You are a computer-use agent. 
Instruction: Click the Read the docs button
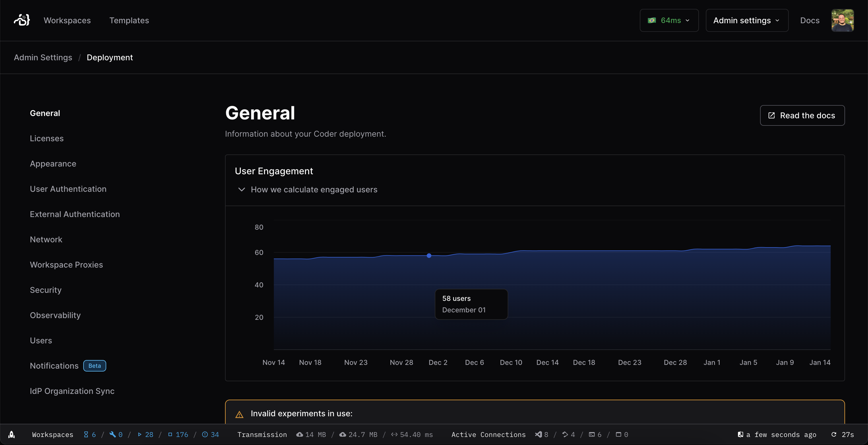point(802,115)
